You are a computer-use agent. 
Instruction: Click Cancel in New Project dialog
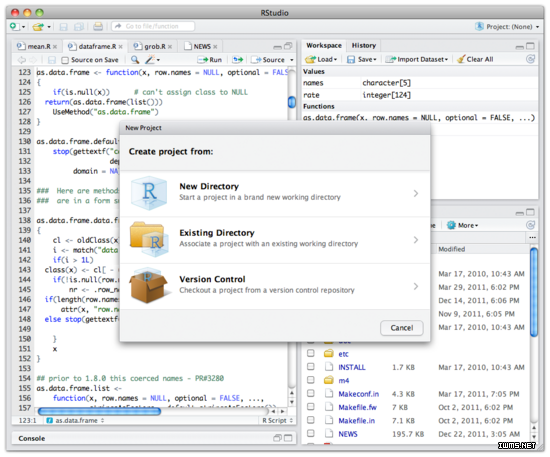tap(402, 328)
